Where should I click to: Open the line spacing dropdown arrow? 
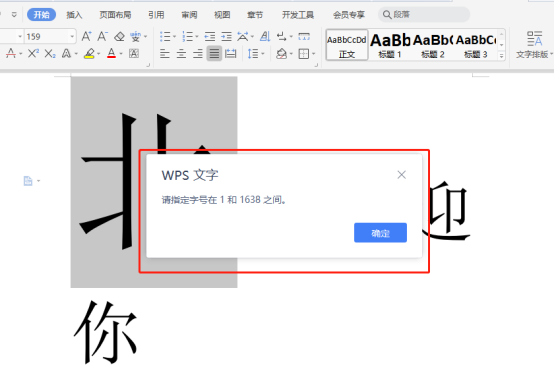tap(263, 54)
